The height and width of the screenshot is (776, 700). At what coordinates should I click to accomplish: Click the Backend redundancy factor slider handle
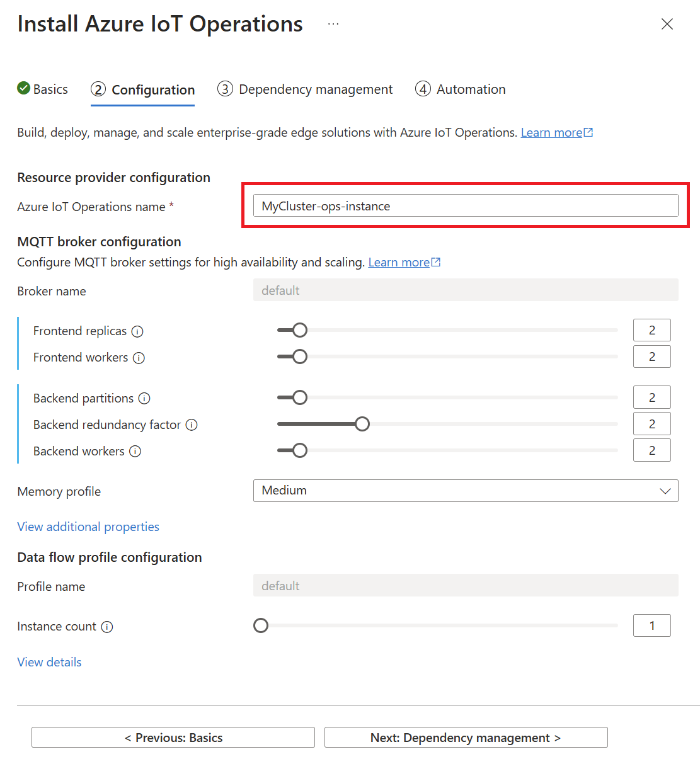pos(362,423)
